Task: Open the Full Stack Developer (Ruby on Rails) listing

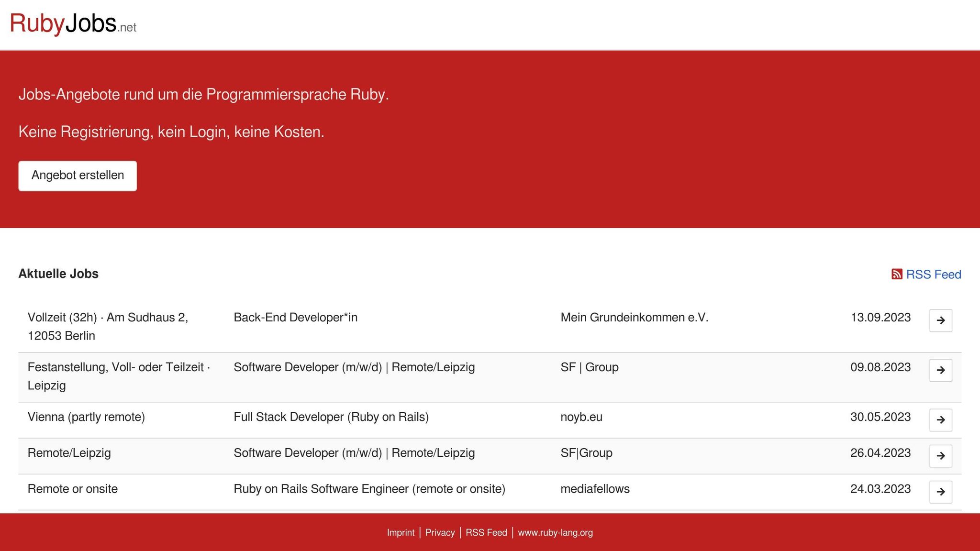Action: [x=331, y=417]
